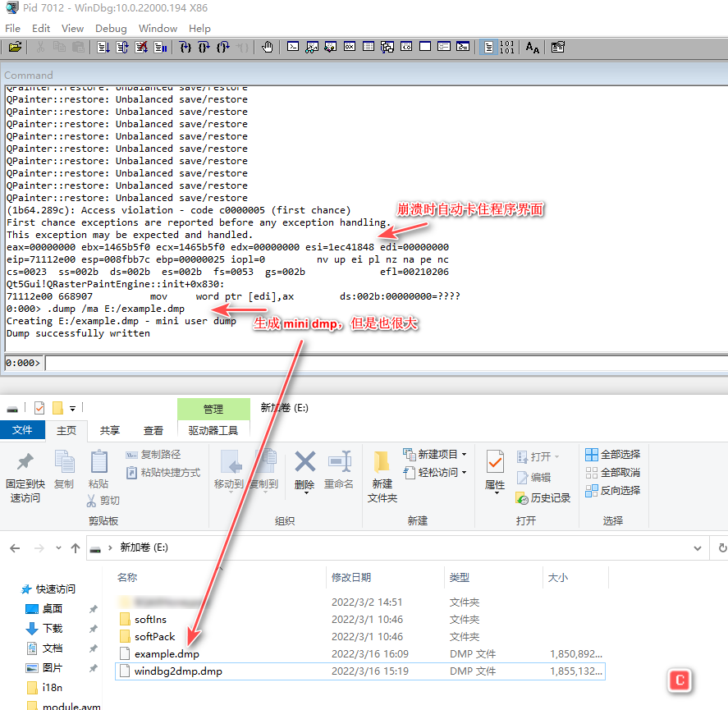Click the Explorer back navigation arrow

click(15, 548)
